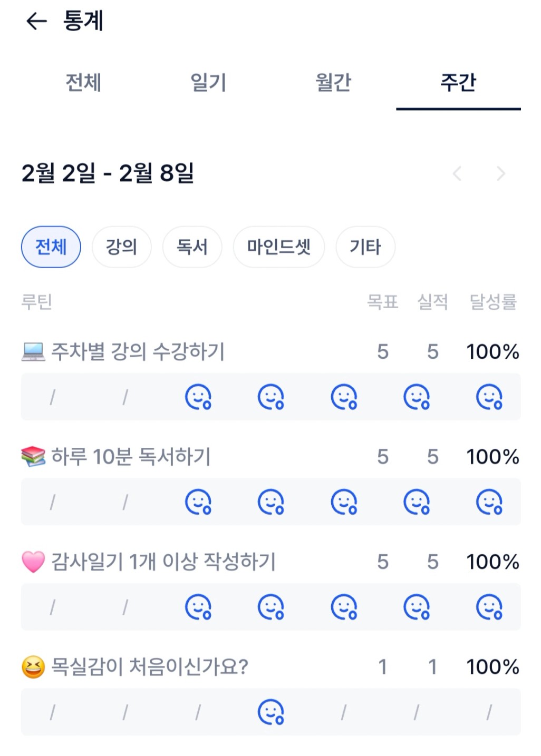Filter routines by 독서 chip

tap(192, 247)
